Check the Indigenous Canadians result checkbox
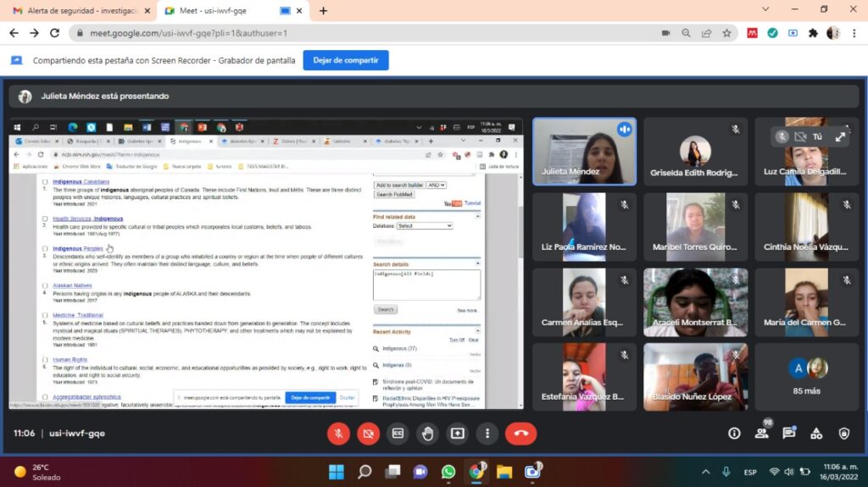This screenshot has height=487, width=868. pos(45,181)
